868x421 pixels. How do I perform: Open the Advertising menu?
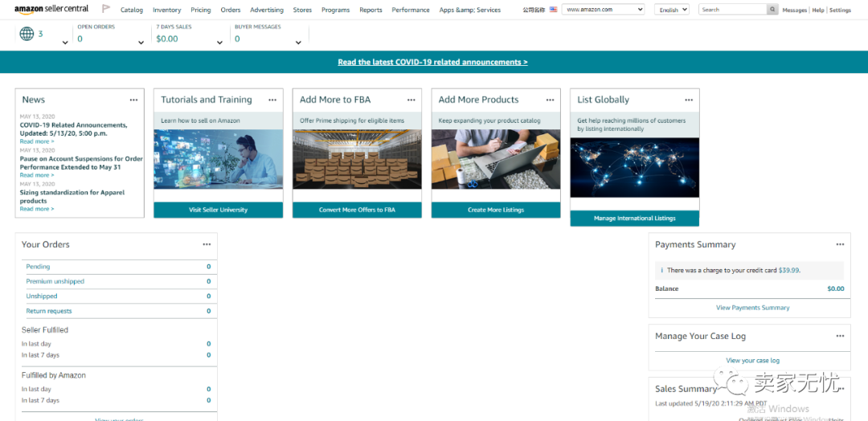(x=267, y=10)
